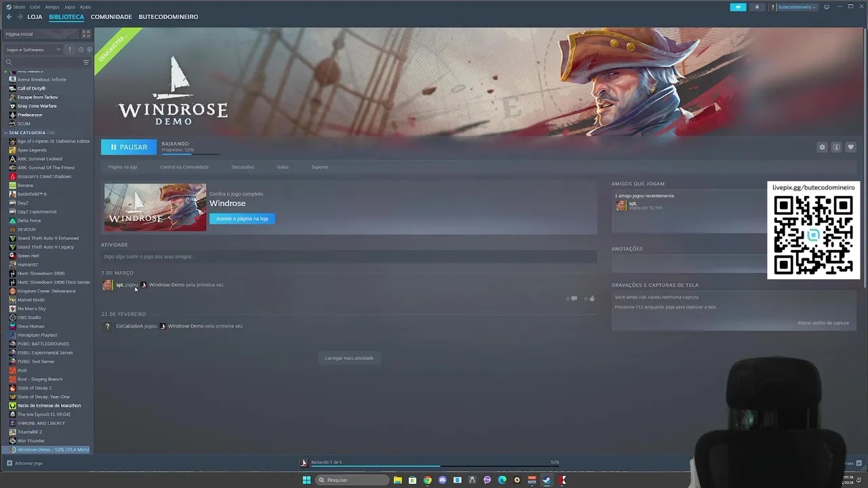Select Marvel Rivals in library
This screenshot has height=488, width=868.
click(x=31, y=300)
